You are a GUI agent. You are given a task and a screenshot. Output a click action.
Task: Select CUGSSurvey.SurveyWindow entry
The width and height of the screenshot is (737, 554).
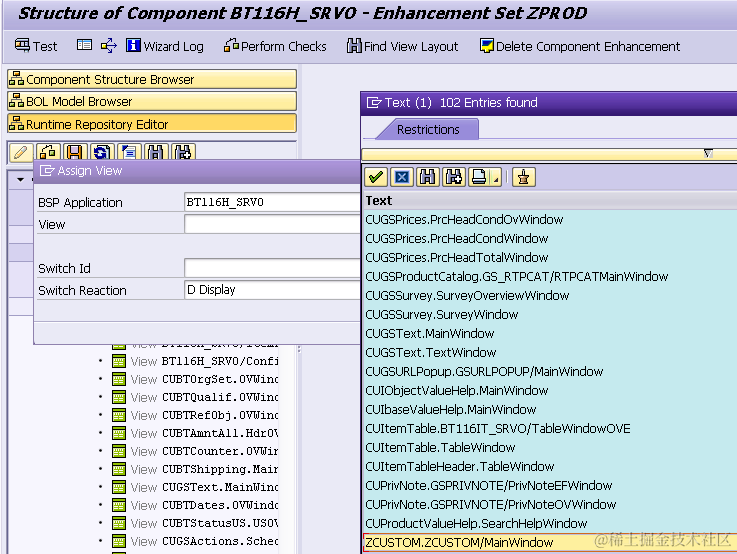(x=441, y=314)
